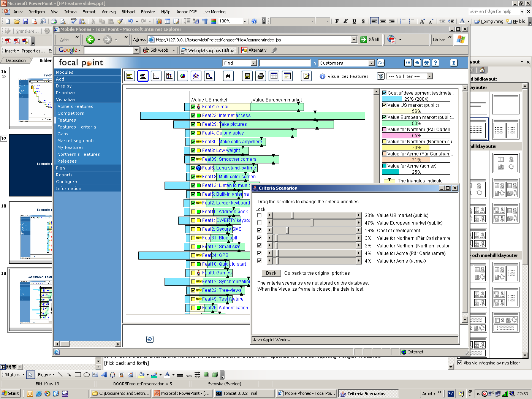Screen dimensions: 532x399
Task: Click the printer icon in Focal Point toolbar
Action: coord(261,76)
